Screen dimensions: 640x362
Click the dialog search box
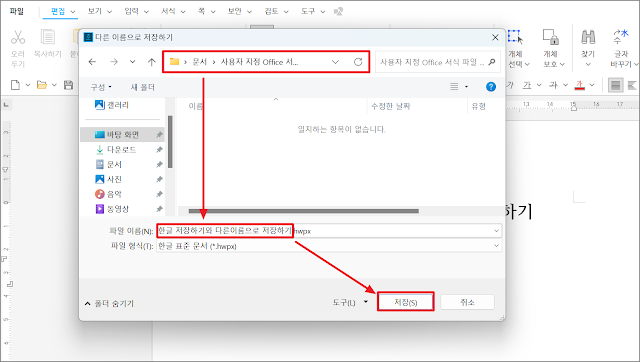437,62
